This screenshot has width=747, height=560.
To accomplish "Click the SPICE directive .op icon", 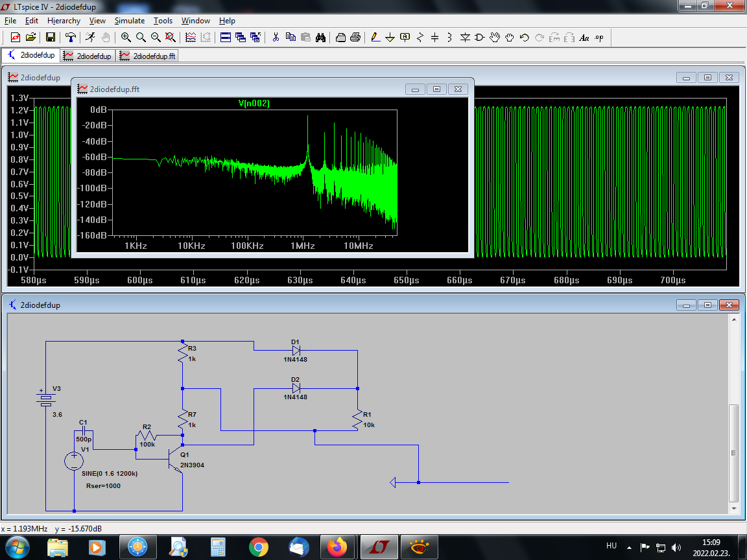I will (x=599, y=38).
